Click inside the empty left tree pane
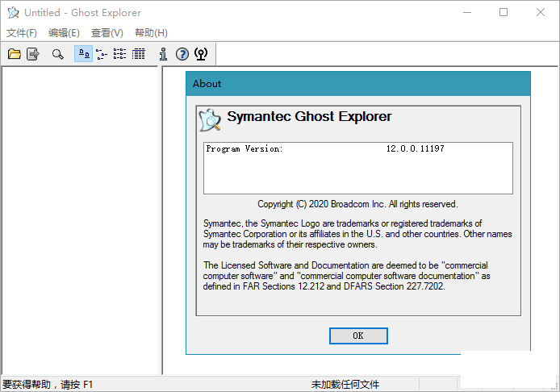 click(x=80, y=220)
